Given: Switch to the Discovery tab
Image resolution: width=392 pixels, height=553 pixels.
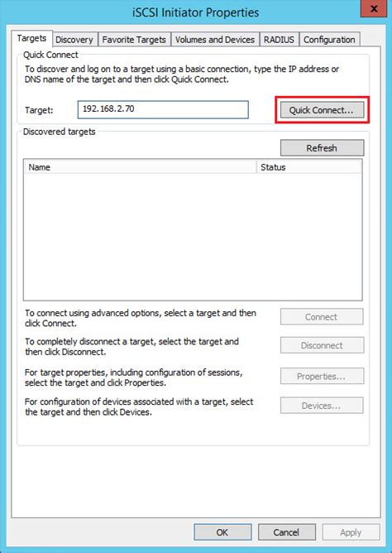Looking at the screenshot, I should 74,40.
